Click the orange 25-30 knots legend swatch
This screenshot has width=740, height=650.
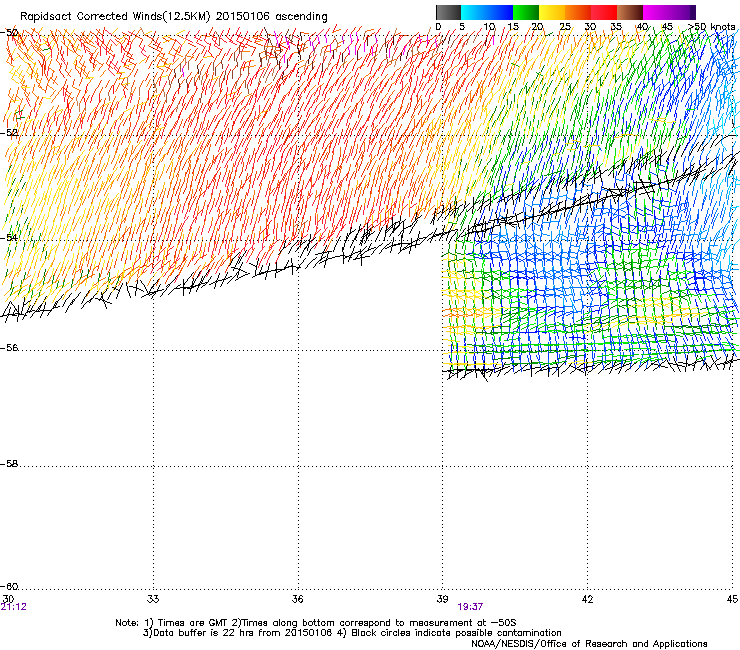[x=578, y=12]
